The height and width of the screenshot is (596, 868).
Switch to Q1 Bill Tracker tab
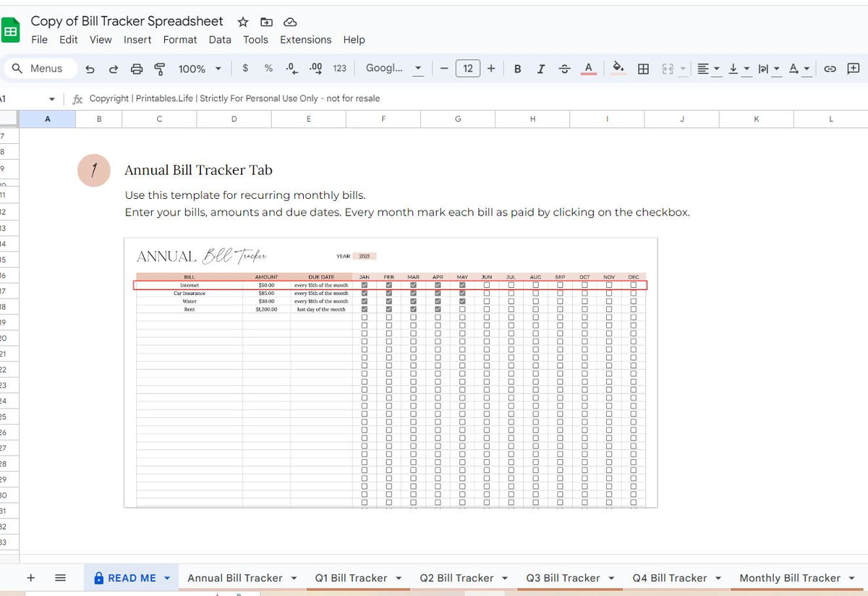click(x=351, y=578)
